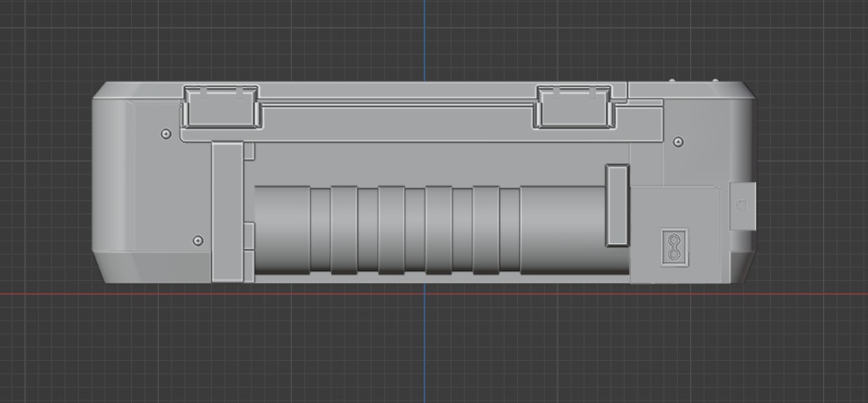The width and height of the screenshot is (868, 403).
Task: Select the vertical rectangular tab beside the cylinder
Action: [x=618, y=206]
